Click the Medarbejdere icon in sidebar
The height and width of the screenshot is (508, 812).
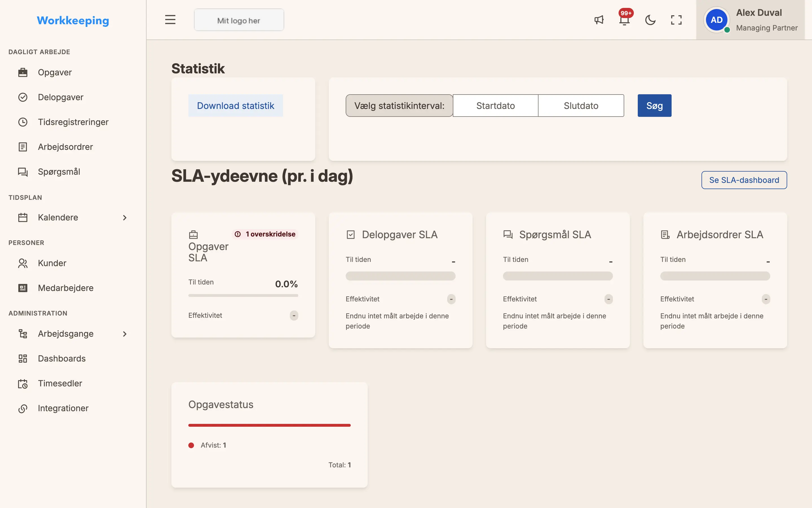coord(23,288)
